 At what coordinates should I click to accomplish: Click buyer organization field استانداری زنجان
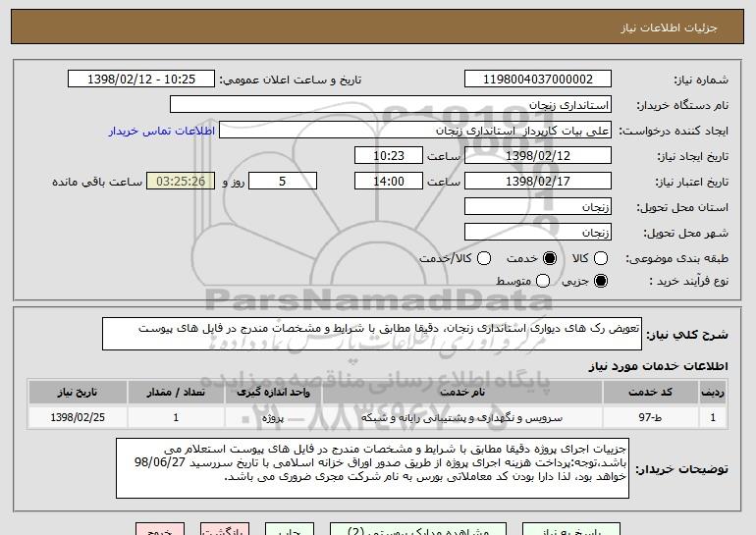click(391, 105)
